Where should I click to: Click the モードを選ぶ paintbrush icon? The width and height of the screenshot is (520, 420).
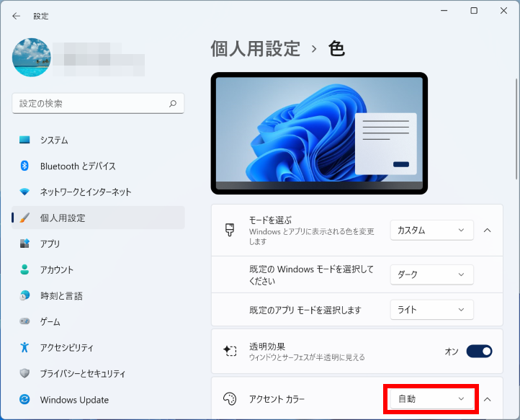230,230
